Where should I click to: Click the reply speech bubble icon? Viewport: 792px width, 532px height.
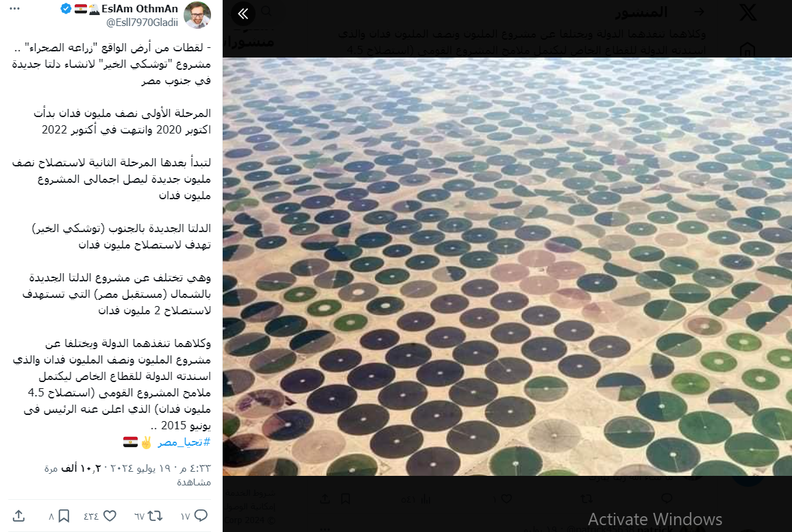[201, 516]
